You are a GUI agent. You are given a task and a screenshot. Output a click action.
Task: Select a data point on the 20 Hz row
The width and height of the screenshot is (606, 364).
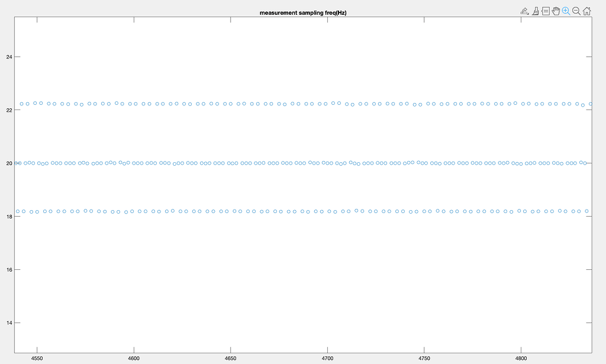[296, 162]
